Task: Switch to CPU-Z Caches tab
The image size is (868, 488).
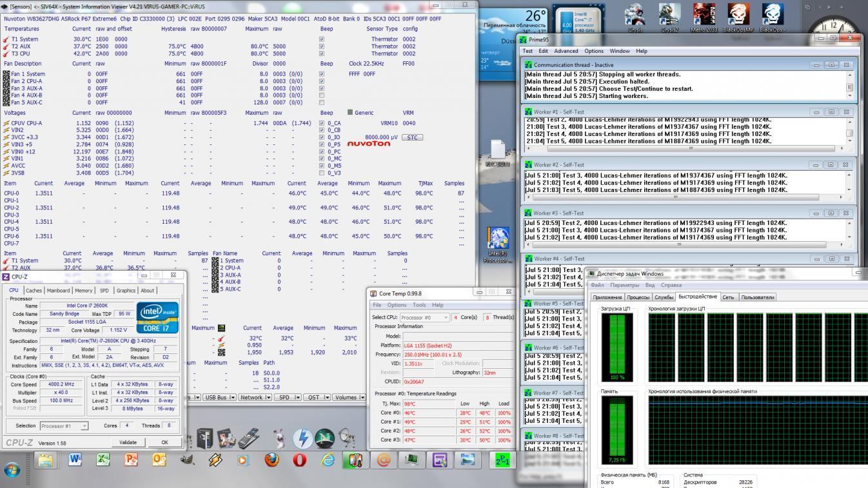Action: 34,290
